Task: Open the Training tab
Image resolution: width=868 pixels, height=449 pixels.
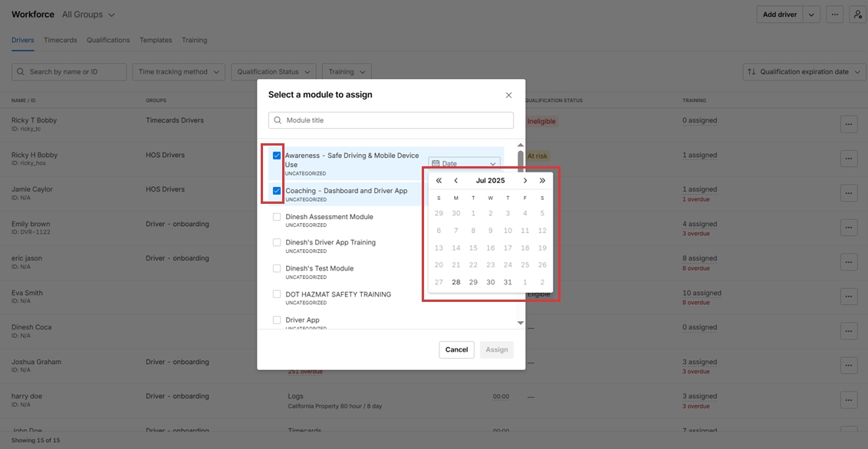Action: coord(194,40)
